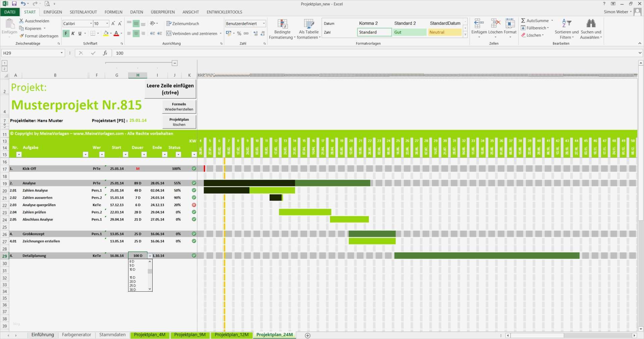Toggle bold formatting with F button
The image size is (644, 339).
66,34
